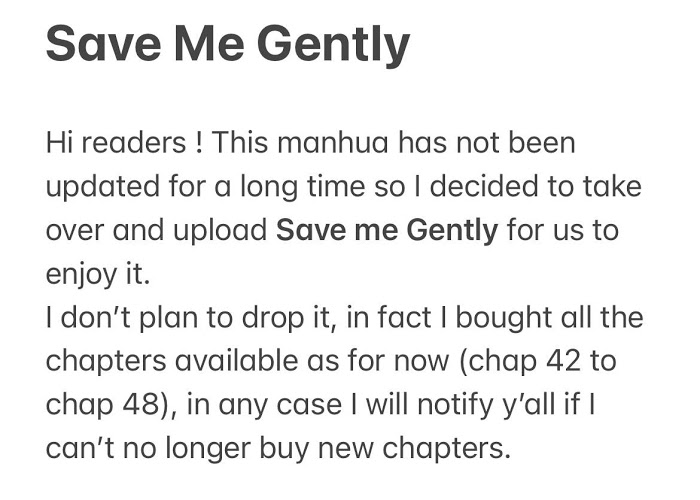This screenshot has height=500, width=700.
Task: Click the "Save Me Gently" page title
Action: coord(228,45)
